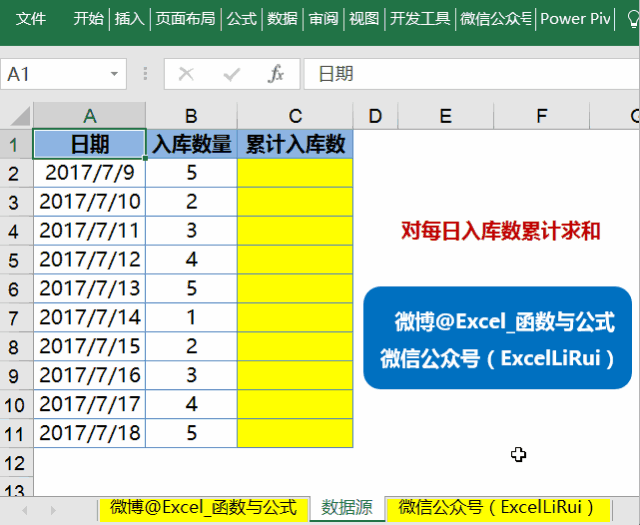Click the date cell 2017/7/10
The image size is (640, 525).
pyautogui.click(x=89, y=202)
